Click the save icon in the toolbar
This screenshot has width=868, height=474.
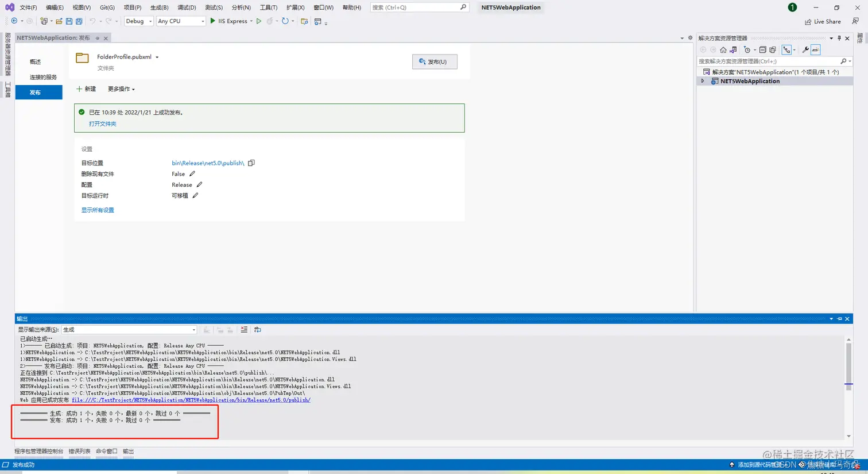pos(69,21)
